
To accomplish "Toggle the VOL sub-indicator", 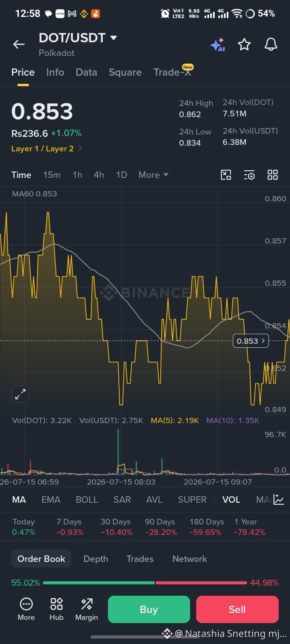I will (x=231, y=500).
